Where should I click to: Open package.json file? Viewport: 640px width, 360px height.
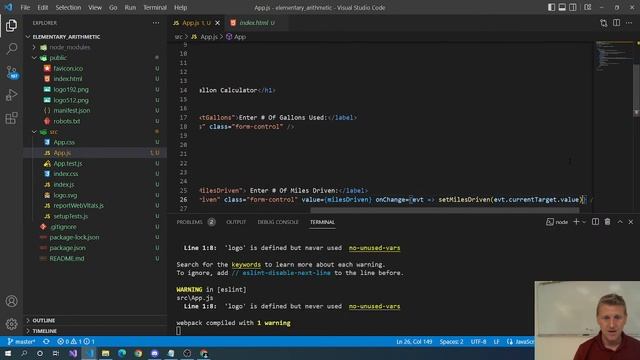67,248
